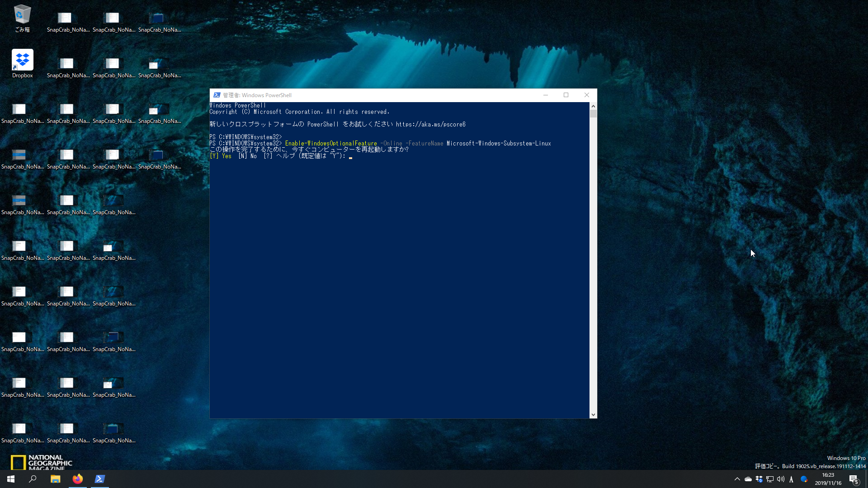Open the taskbar search magnifier
The width and height of the screenshot is (868, 488).
point(33,479)
